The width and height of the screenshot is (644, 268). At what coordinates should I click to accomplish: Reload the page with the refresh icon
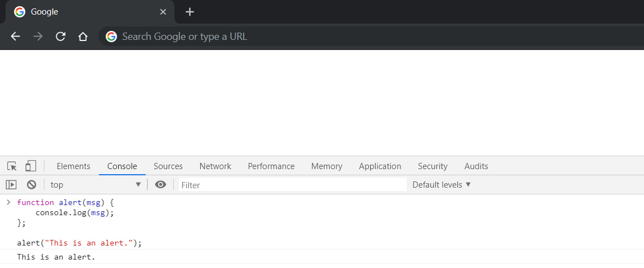point(61,37)
